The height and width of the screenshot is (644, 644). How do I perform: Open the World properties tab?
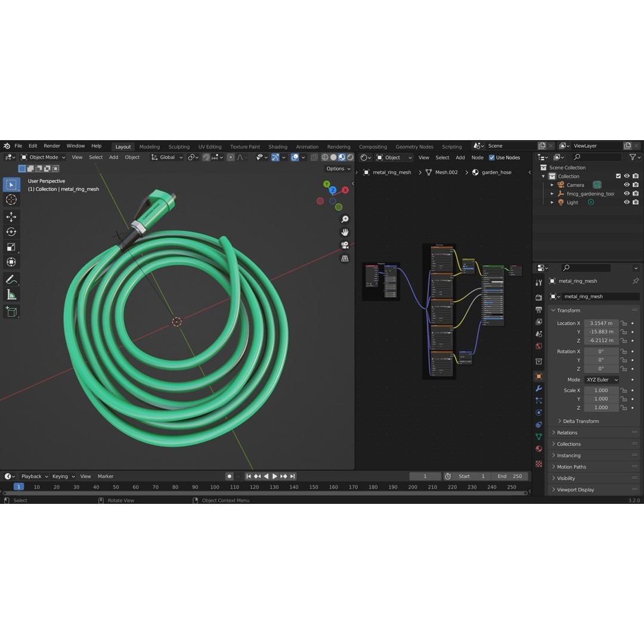[539, 346]
